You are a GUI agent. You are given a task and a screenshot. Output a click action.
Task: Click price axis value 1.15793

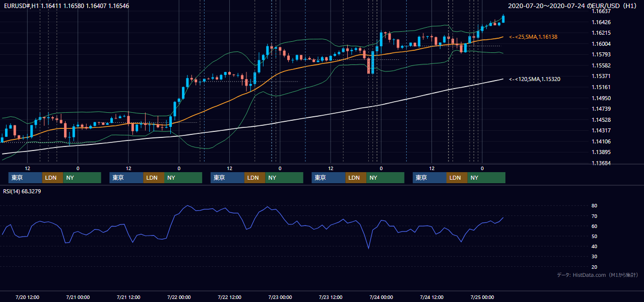click(x=601, y=54)
